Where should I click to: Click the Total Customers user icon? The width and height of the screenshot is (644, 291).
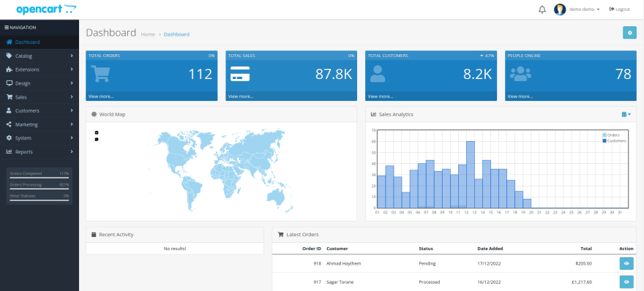pyautogui.click(x=378, y=73)
